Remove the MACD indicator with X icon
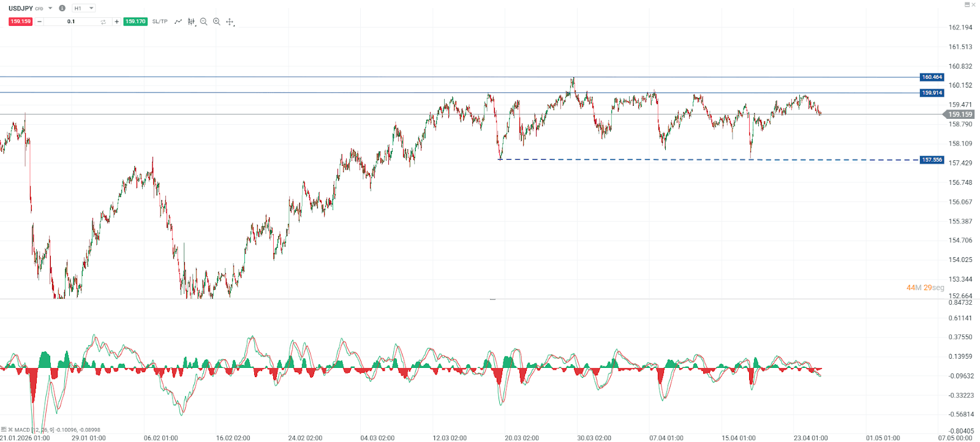 10,430
